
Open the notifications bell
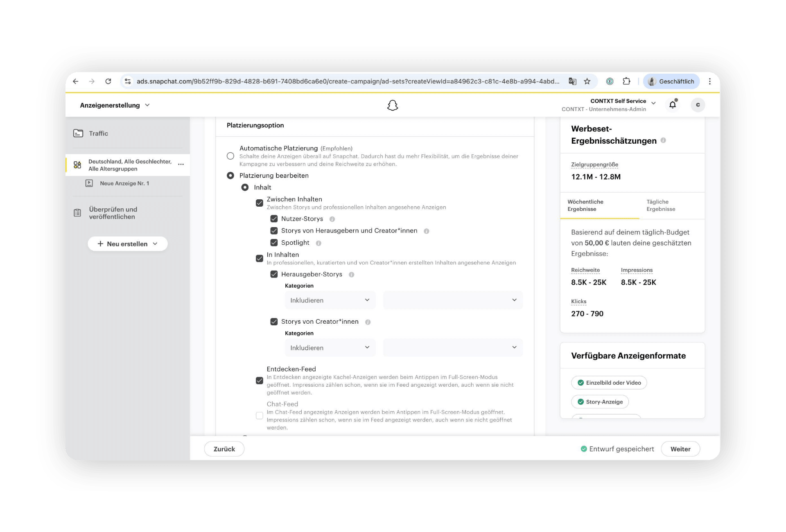click(673, 105)
